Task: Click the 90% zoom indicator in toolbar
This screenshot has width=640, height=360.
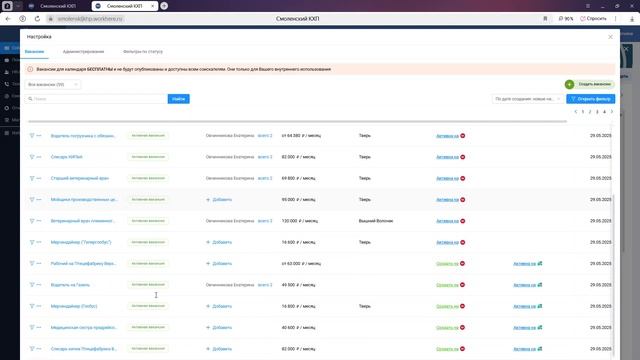Action: point(566,19)
